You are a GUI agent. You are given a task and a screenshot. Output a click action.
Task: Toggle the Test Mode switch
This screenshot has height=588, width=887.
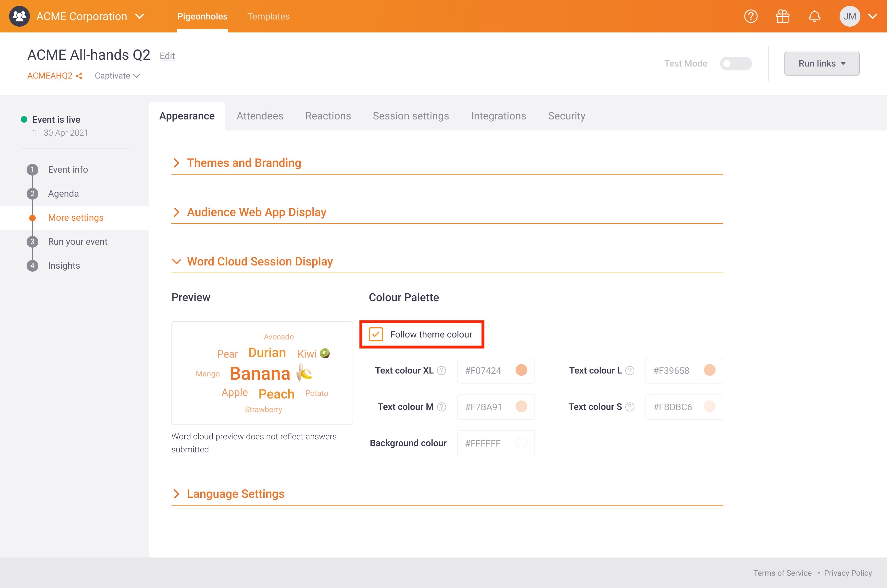click(735, 63)
